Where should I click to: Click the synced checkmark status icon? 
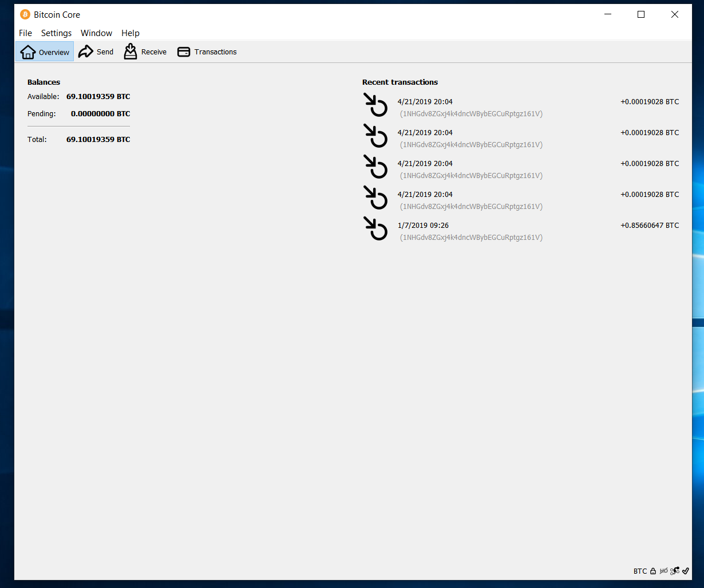tap(686, 571)
